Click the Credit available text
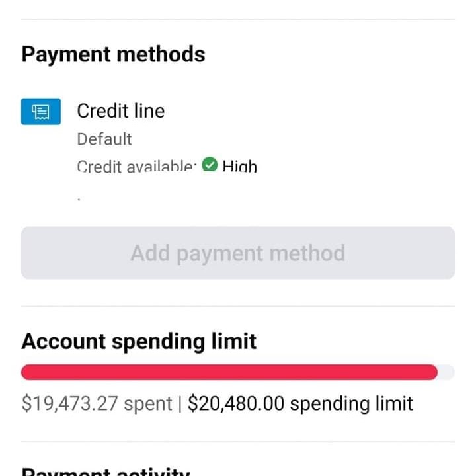The width and height of the screenshot is (476, 476). (x=136, y=166)
